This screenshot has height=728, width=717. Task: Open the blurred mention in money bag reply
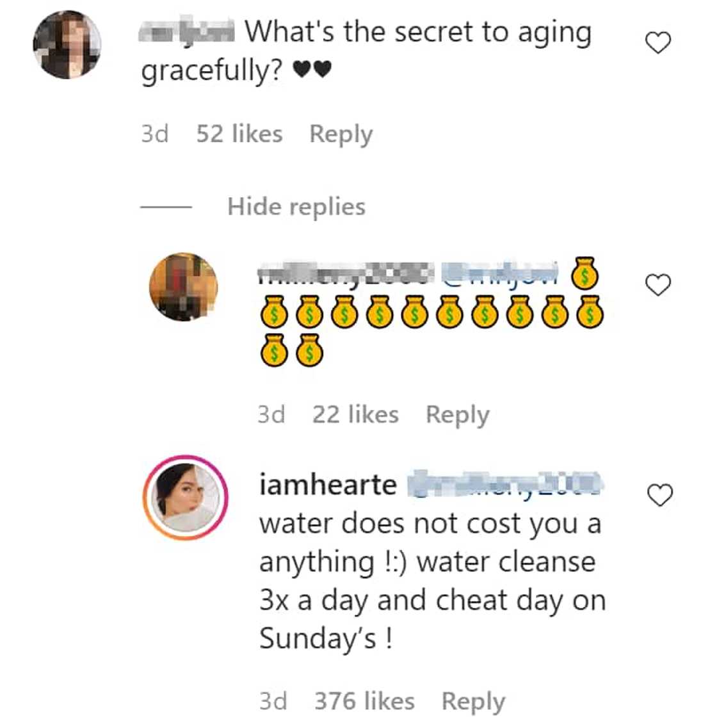click(501, 273)
